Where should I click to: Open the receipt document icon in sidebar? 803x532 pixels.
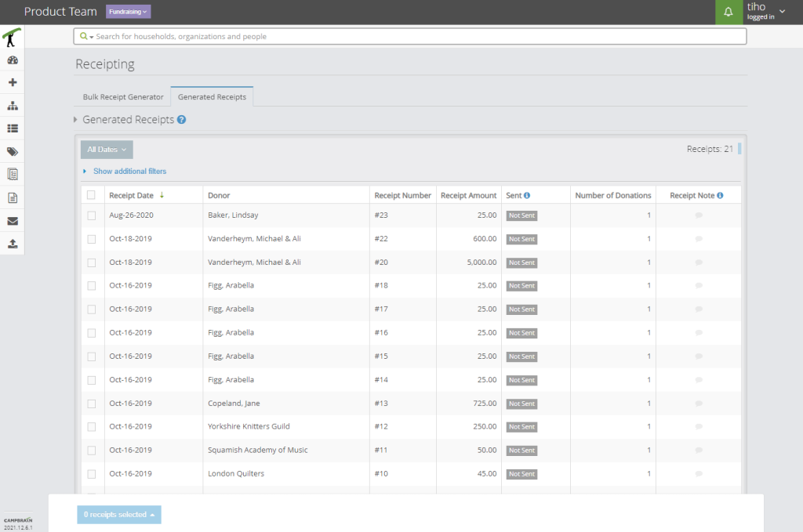pos(13,175)
